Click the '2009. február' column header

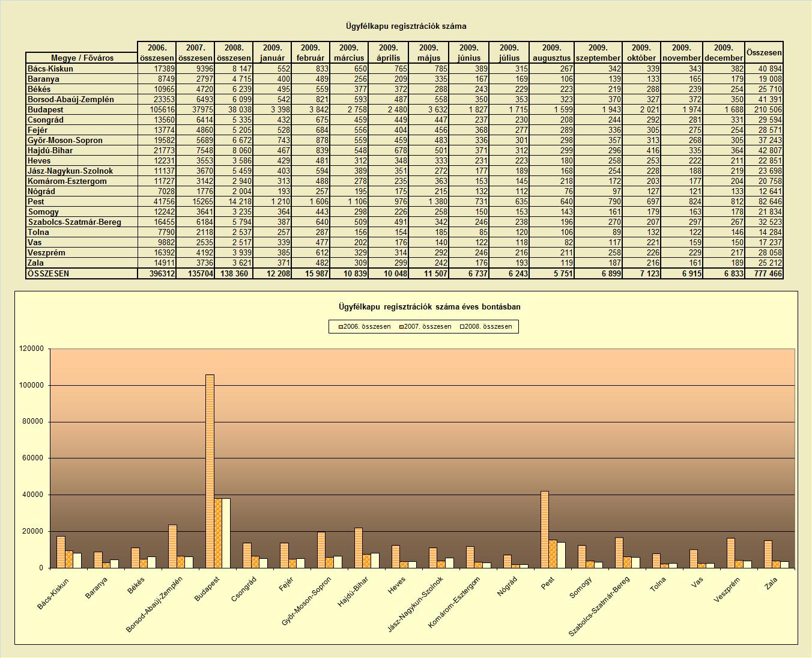311,52
